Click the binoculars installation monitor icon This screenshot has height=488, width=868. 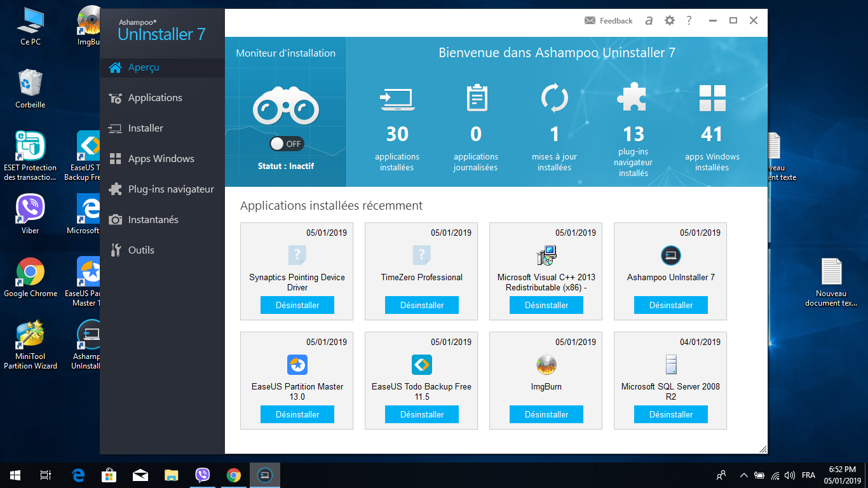coord(287,107)
